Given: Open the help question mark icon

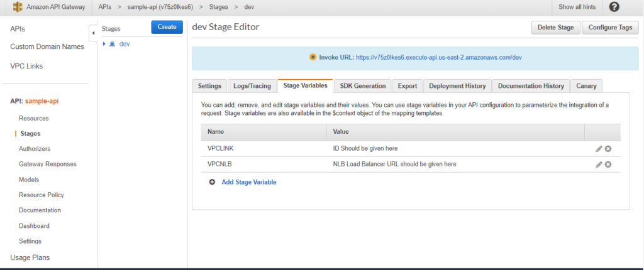Looking at the screenshot, I should [x=614, y=7].
